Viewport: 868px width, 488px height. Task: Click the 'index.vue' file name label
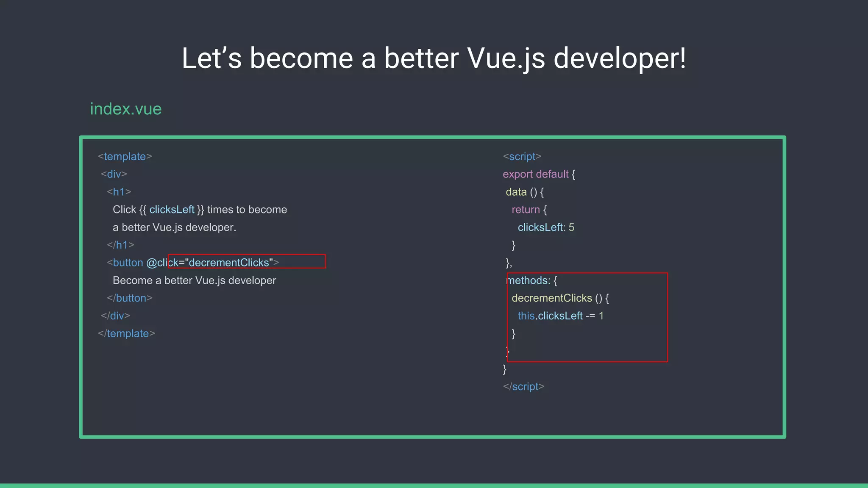click(126, 109)
